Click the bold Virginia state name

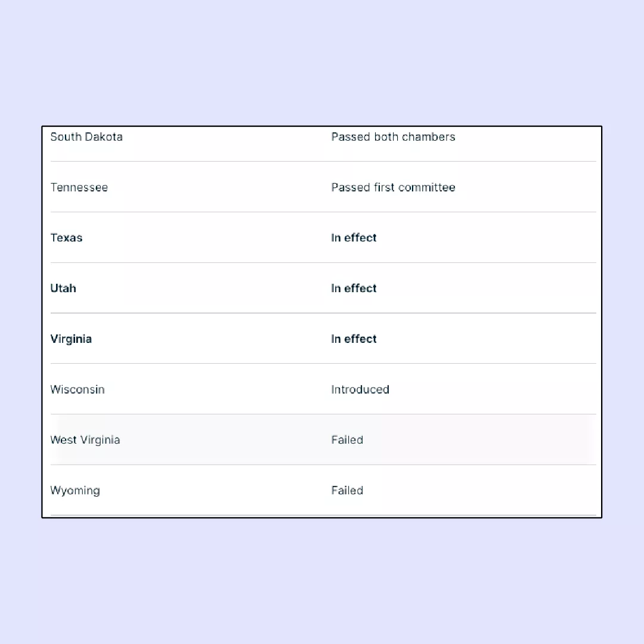tap(71, 339)
